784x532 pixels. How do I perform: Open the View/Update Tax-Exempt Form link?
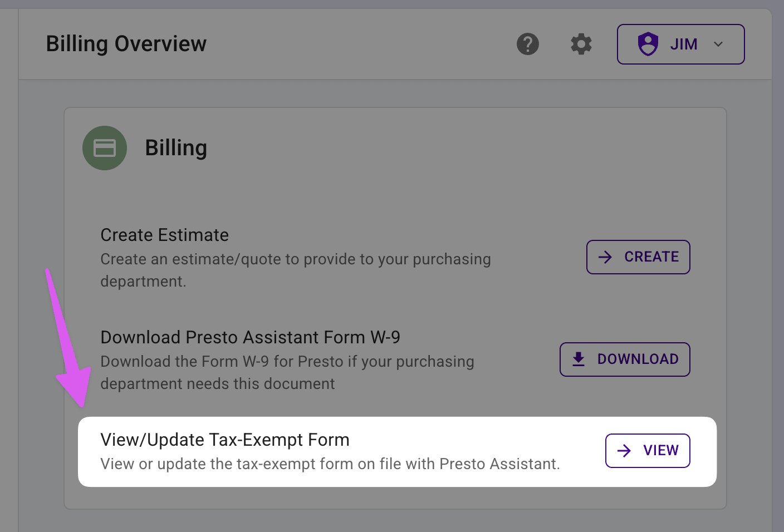224,440
